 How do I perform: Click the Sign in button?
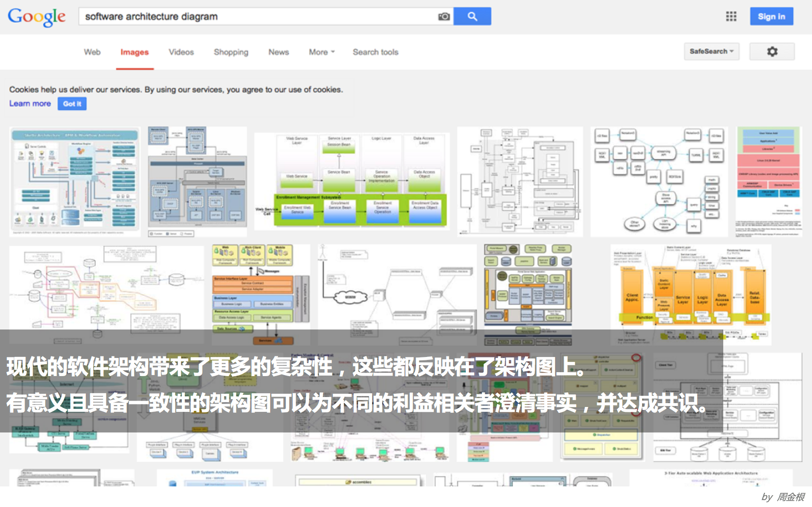(x=771, y=16)
